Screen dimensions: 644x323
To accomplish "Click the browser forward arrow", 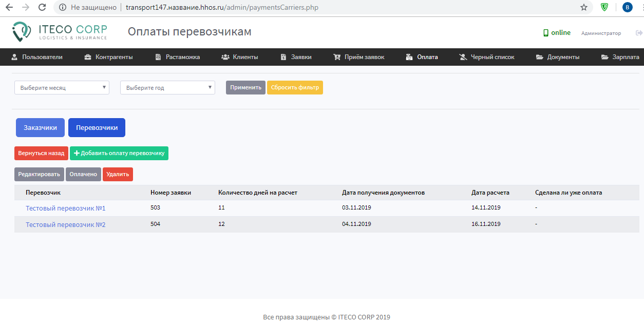I will pyautogui.click(x=26, y=7).
